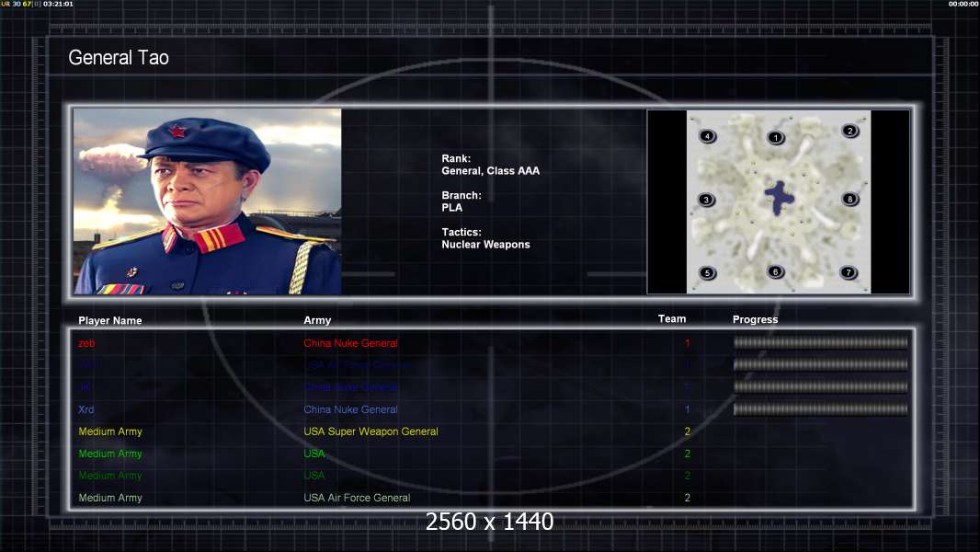The image size is (980, 552).
Task: Click the Progress column header
Action: coord(755,319)
